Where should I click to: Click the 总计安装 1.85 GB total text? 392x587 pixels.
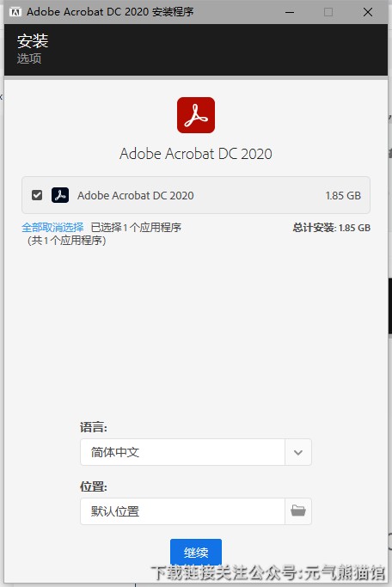[331, 228]
